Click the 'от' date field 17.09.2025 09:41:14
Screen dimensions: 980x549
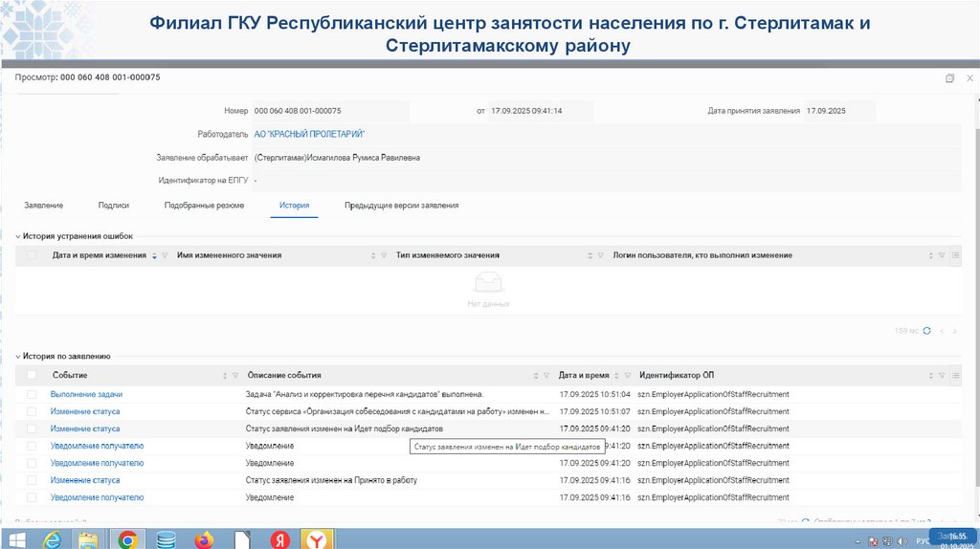click(541, 111)
